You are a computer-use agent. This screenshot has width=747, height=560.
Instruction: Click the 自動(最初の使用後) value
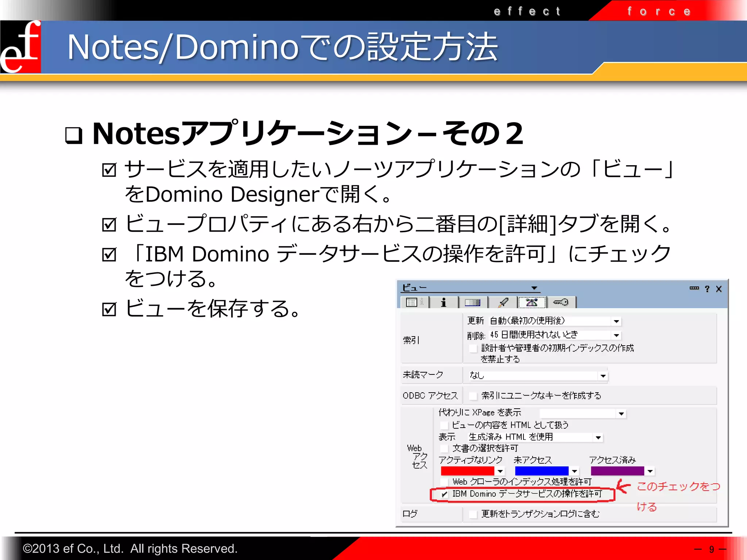coord(527,321)
